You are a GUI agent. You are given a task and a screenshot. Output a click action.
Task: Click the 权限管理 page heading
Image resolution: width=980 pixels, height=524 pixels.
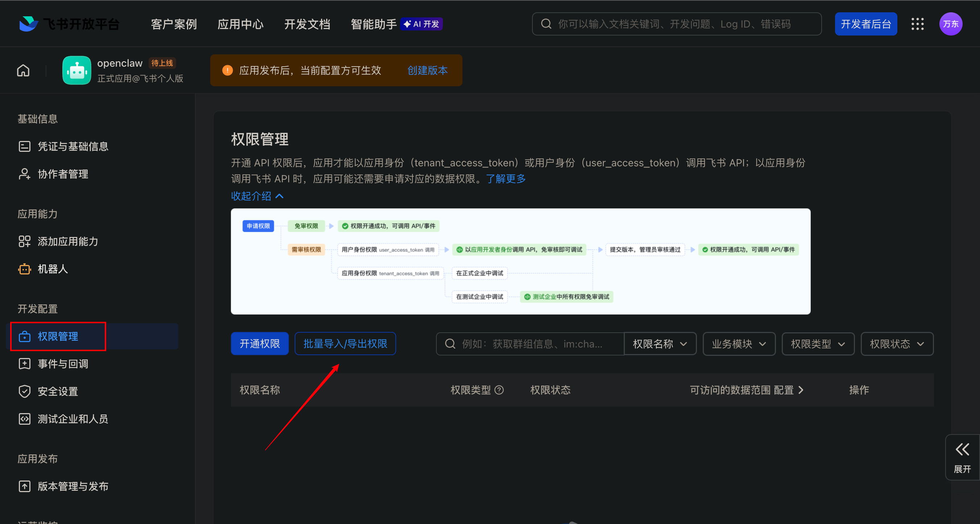[260, 139]
